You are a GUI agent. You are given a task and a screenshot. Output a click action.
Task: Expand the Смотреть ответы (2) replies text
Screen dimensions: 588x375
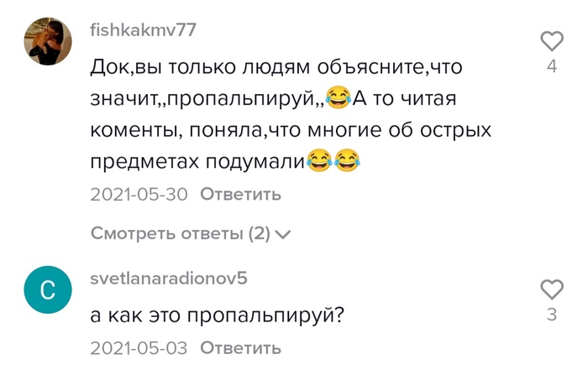[180, 233]
